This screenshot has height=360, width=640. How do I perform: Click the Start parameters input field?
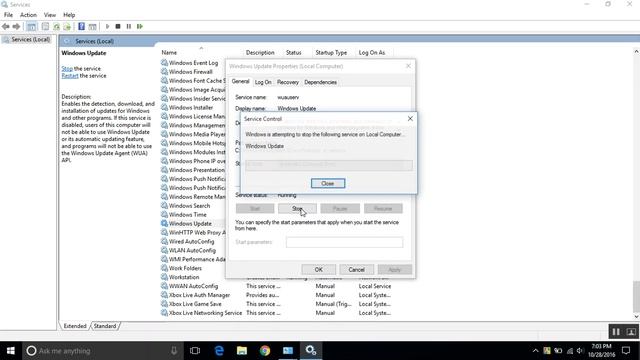click(x=344, y=242)
